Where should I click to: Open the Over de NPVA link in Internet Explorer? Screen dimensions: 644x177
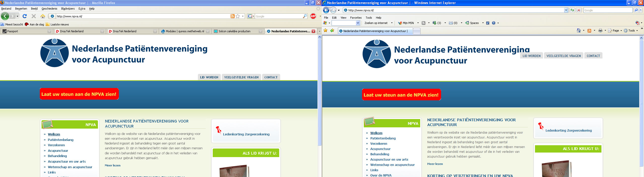tap(381, 175)
